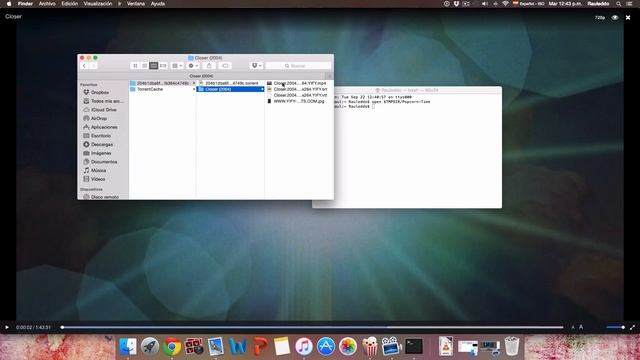Open Finder from the Dock
The width and height of the screenshot is (640, 360).
(x=128, y=347)
